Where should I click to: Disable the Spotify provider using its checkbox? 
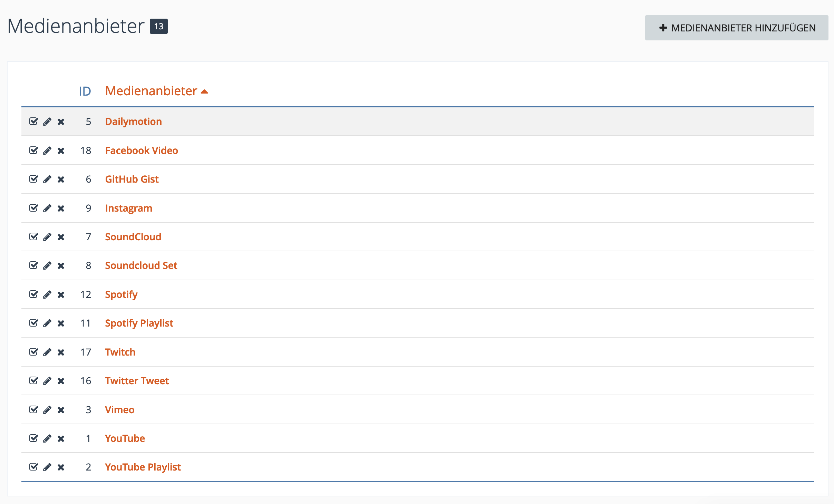[x=33, y=294]
